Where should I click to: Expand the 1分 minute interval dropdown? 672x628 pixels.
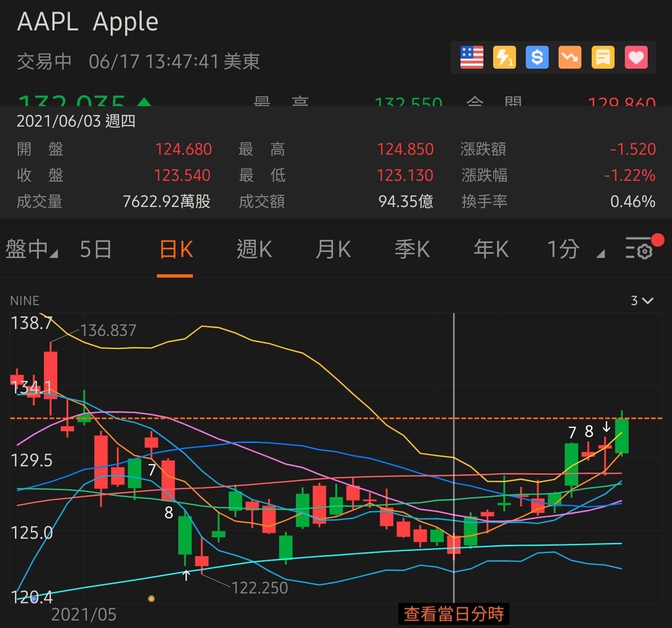point(574,249)
